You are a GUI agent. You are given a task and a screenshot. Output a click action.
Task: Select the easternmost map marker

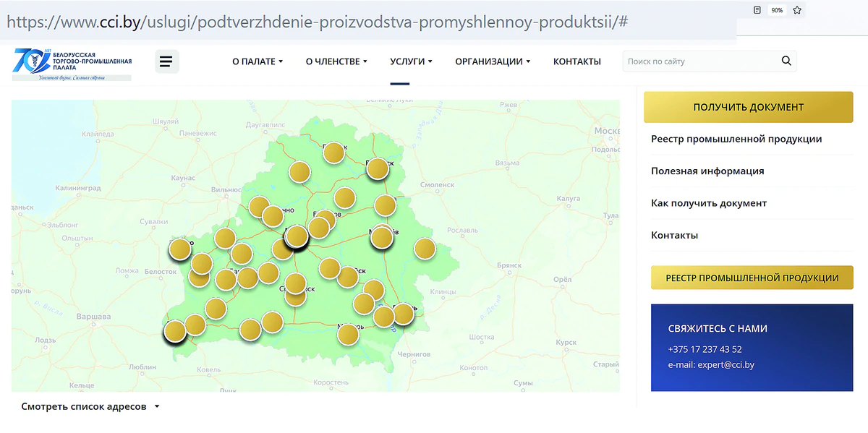pos(425,249)
